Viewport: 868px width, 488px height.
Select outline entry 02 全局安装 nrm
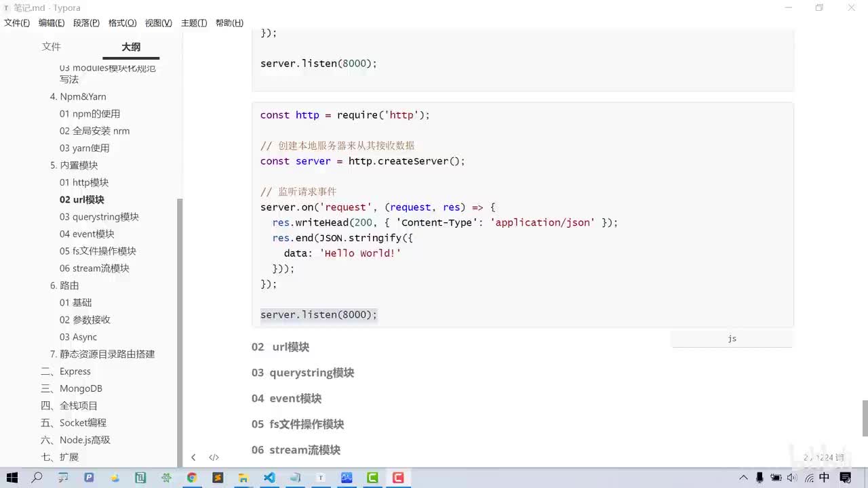94,131
